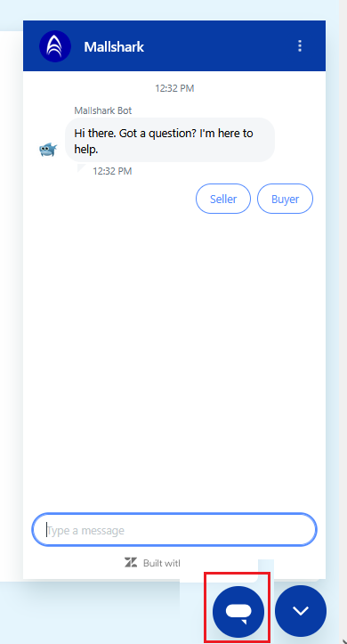The height and width of the screenshot is (644, 347).
Task: Choose the Seller quick reply
Action: point(223,199)
